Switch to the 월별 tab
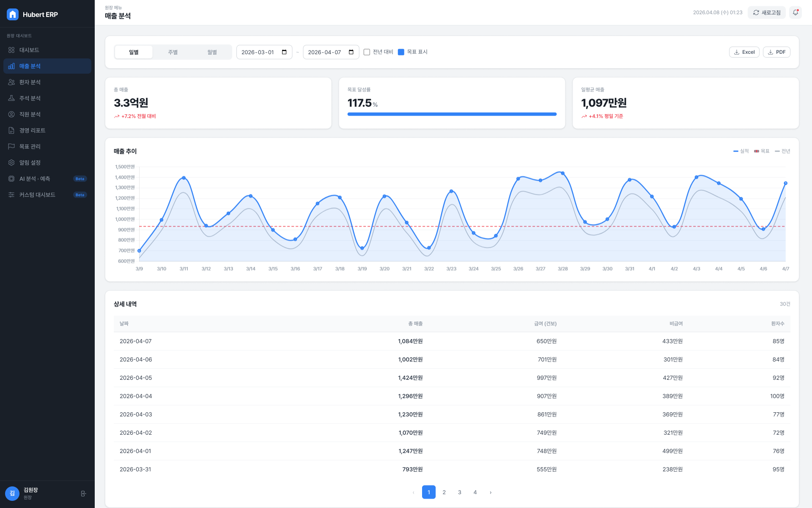812x508 pixels. (212, 52)
